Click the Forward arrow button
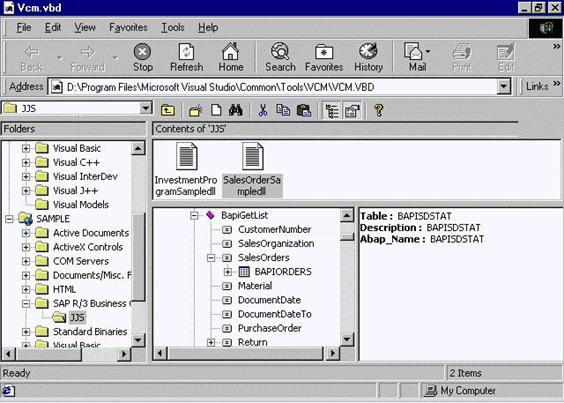The image size is (564, 403). coord(87,57)
